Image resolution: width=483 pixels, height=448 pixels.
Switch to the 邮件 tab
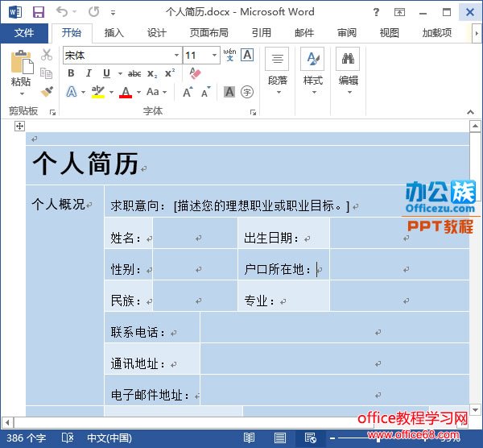(304, 33)
